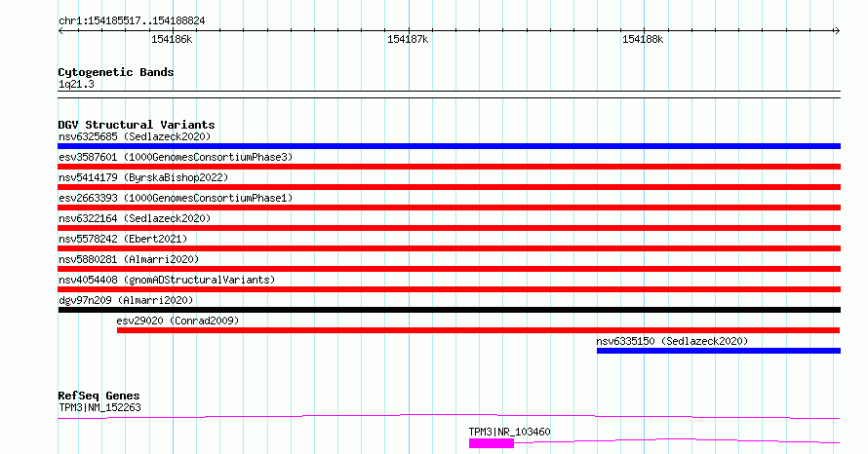Click nsv5414179 (ByrskaBishop2022) label
The image size is (868, 454).
pos(143,177)
